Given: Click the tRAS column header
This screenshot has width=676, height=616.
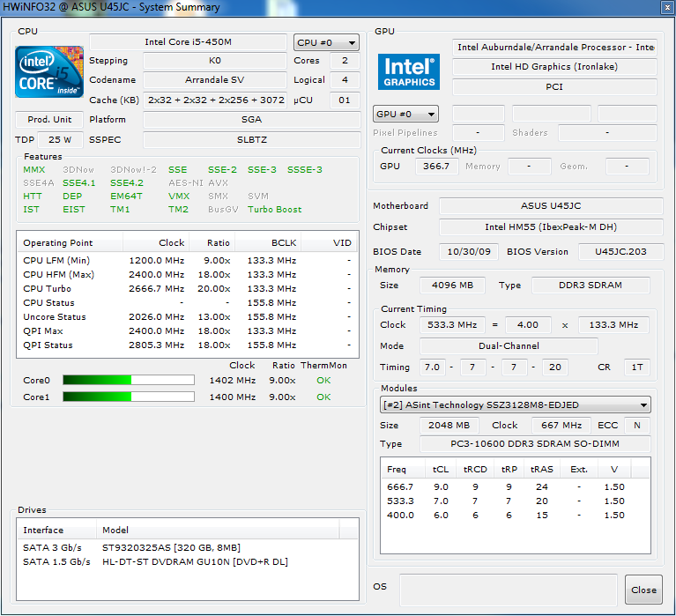Looking at the screenshot, I should 541,469.
